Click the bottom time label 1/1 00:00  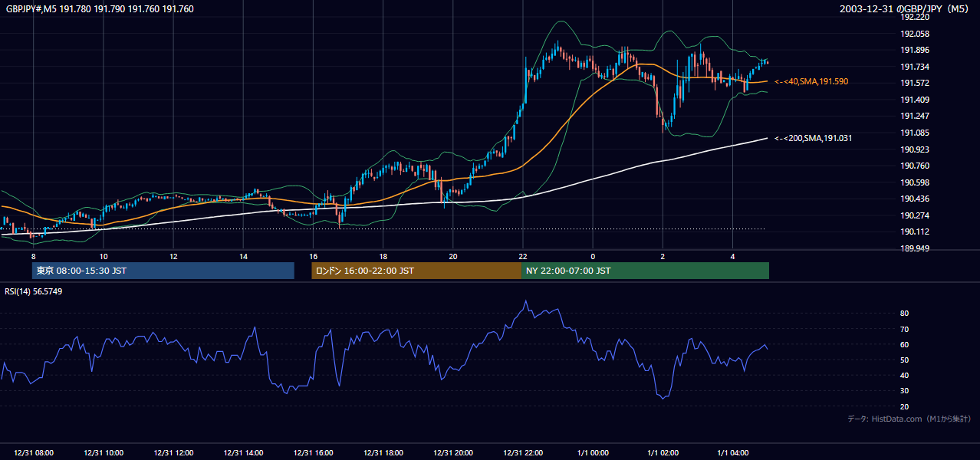(x=592, y=453)
